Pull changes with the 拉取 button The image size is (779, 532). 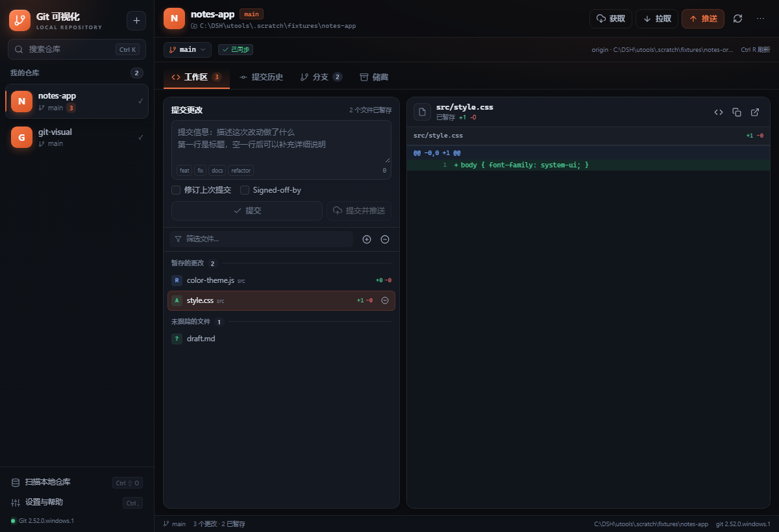[657, 19]
